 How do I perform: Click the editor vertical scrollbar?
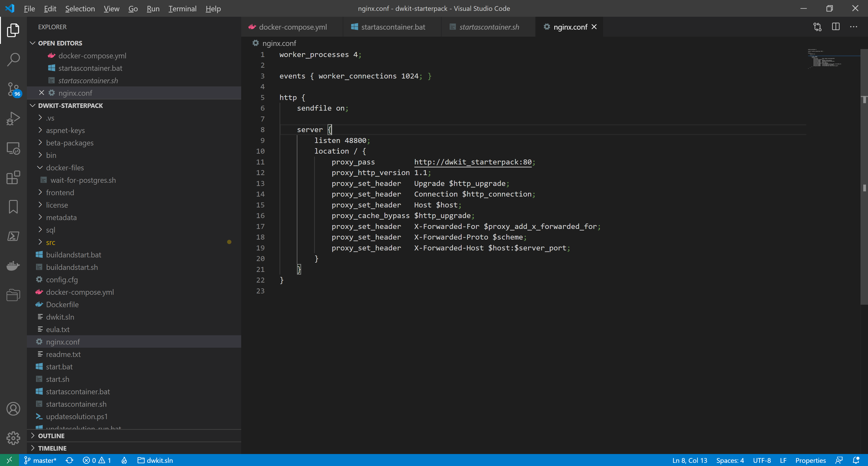864,177
